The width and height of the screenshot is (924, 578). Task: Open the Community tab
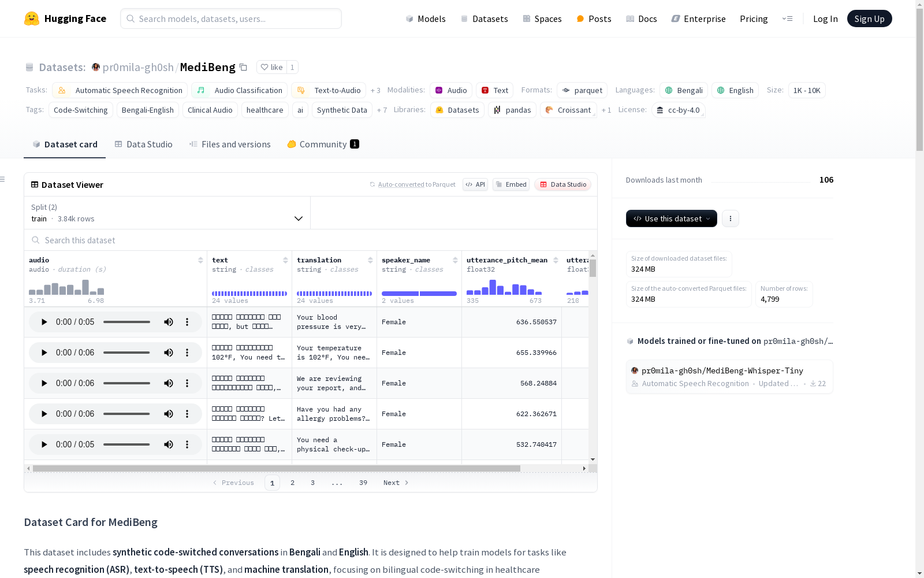[323, 144]
